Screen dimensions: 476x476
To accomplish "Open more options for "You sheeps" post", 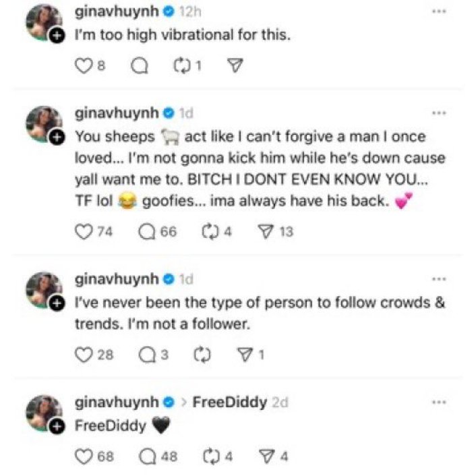I will point(439,113).
